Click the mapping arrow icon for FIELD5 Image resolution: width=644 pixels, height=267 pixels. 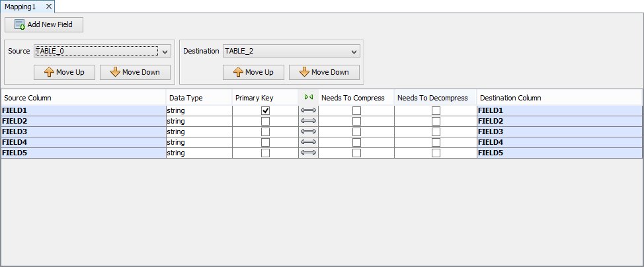(308, 153)
